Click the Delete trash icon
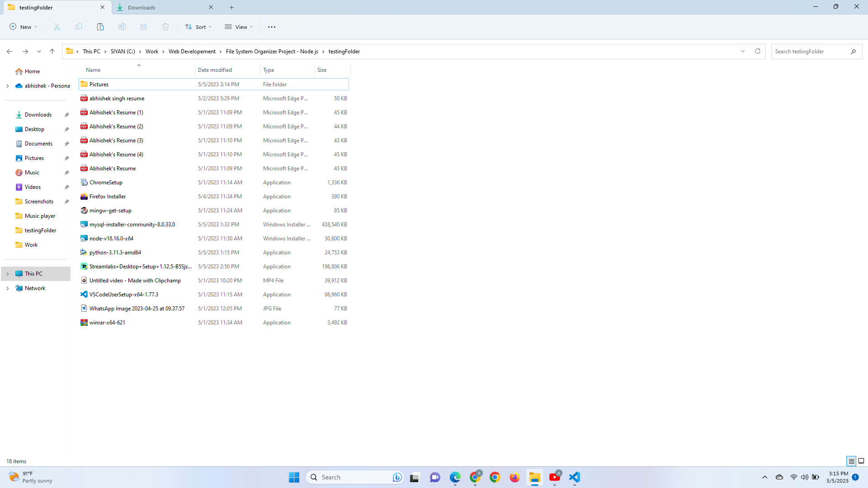868x488 pixels. (x=165, y=27)
